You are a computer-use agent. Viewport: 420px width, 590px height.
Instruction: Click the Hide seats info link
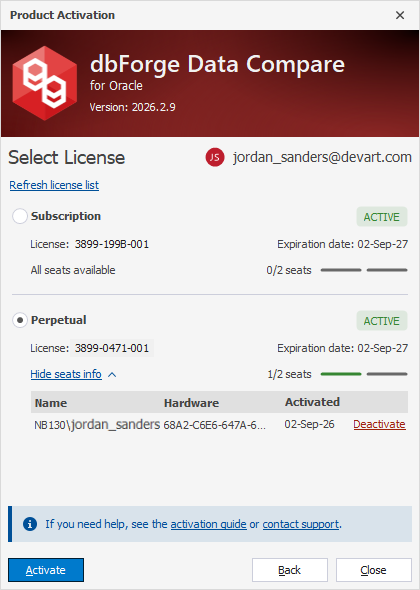66,374
